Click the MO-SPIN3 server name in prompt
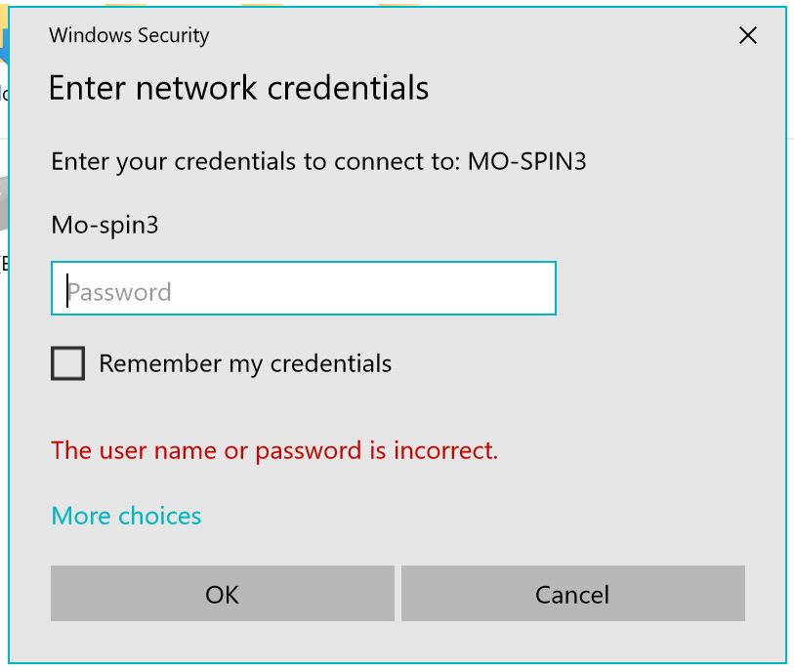Image resolution: width=794 pixels, height=672 pixels. (526, 161)
